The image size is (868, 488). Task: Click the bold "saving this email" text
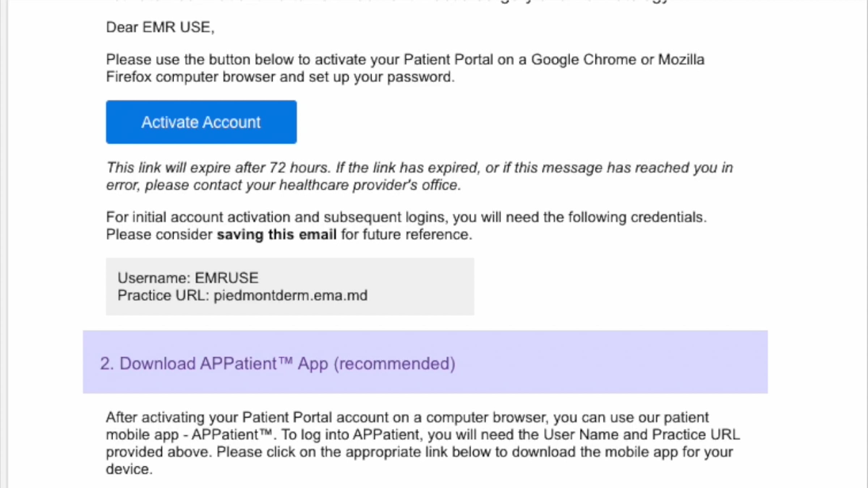click(276, 235)
